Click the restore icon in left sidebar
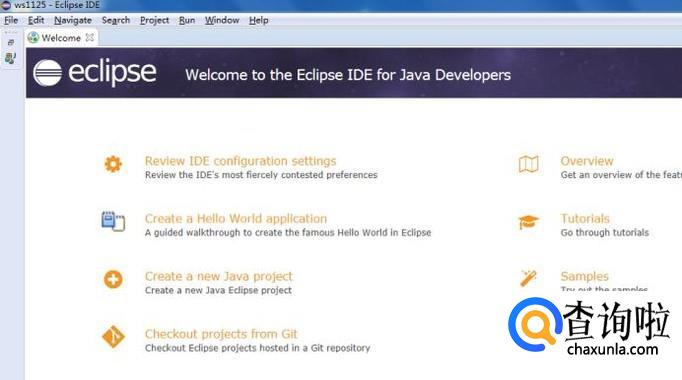 (x=11, y=42)
